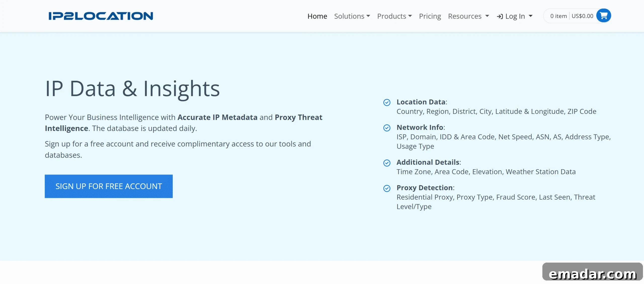
Task: Click the IP2Location logo
Action: [101, 16]
